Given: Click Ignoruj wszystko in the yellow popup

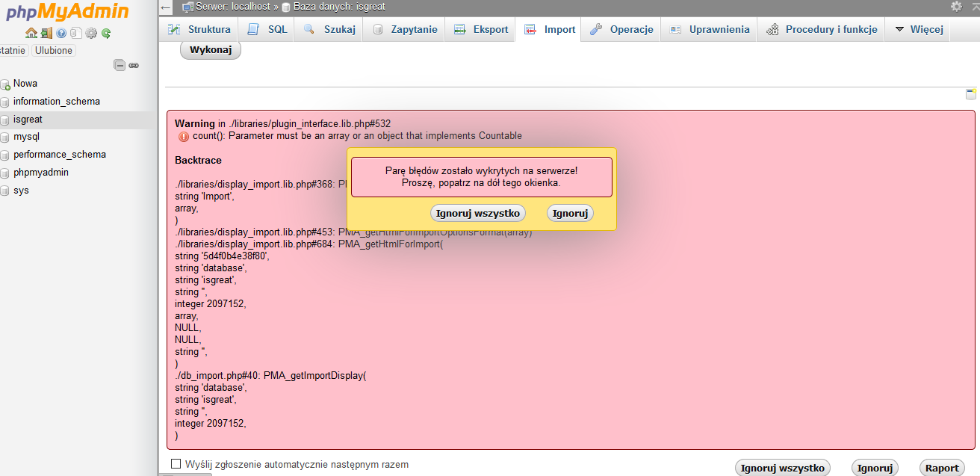Looking at the screenshot, I should (478, 213).
